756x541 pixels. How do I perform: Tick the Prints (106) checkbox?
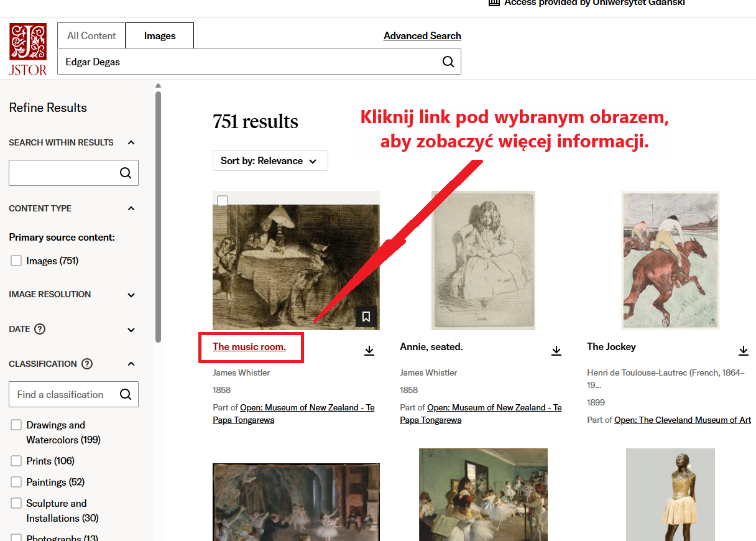[x=16, y=461]
